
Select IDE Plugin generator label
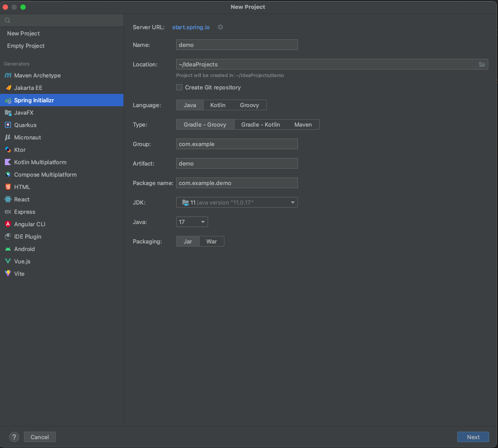point(27,236)
